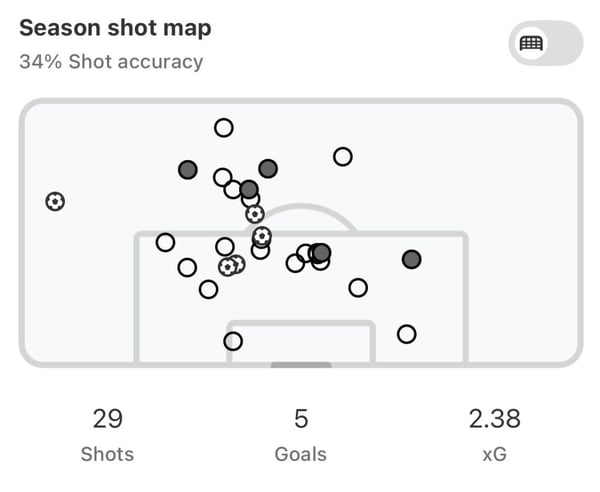The height and width of the screenshot is (492, 600).
Task: Open the 5 Goals statistic
Action: [300, 432]
